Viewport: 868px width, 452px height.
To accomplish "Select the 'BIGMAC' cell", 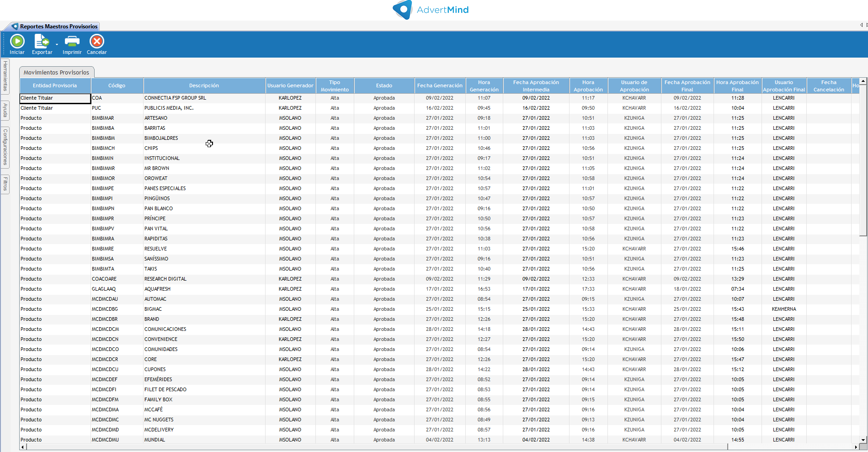I will pos(204,309).
